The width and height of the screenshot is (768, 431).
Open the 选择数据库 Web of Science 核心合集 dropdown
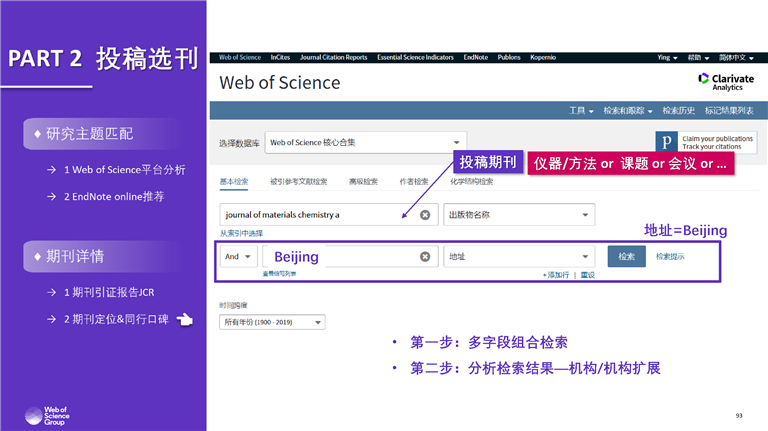coord(365,143)
